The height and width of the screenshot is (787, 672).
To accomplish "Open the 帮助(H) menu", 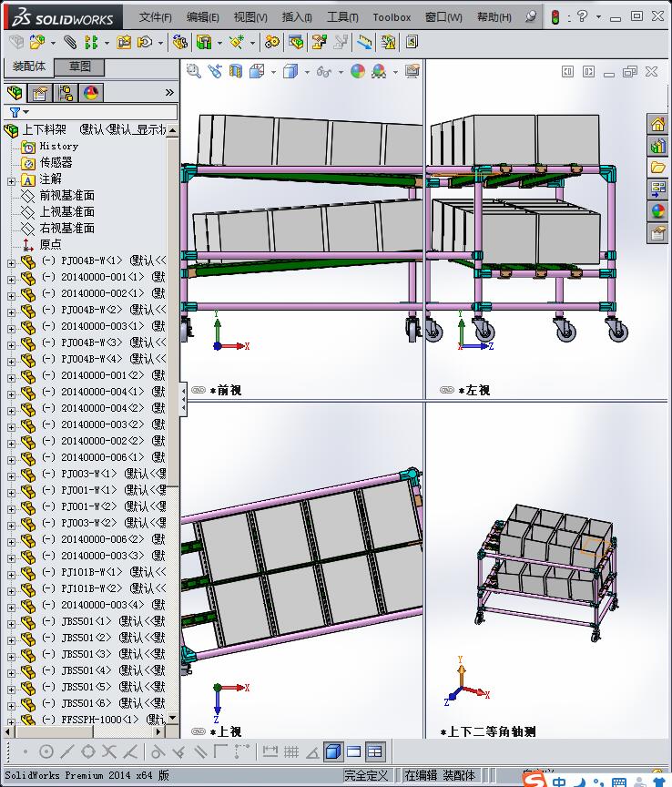I will [x=494, y=17].
